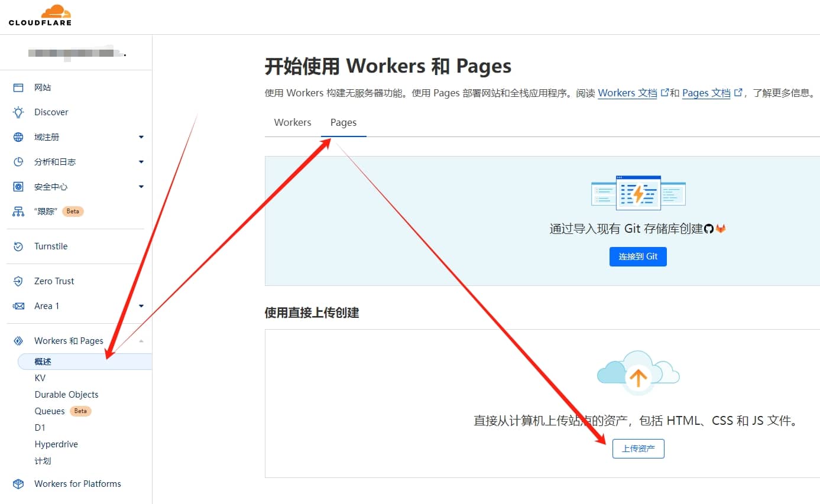Click the Turnstile sidebar icon
This screenshot has width=820, height=504.
(18, 246)
